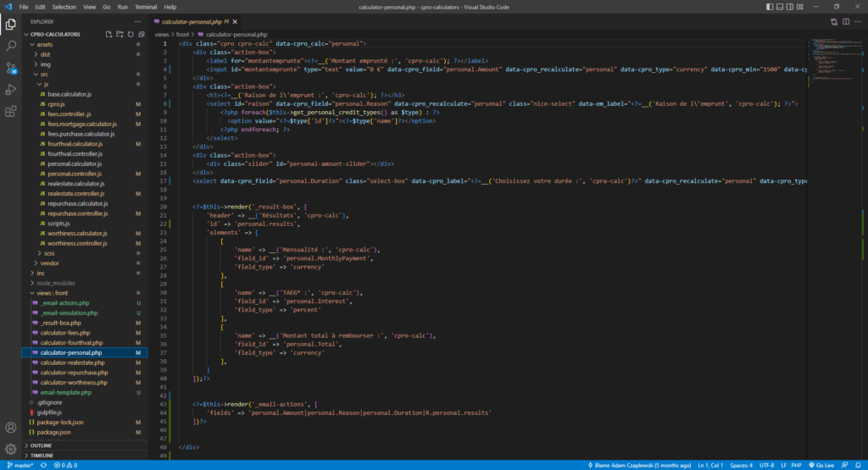
Task: Collapse all folders in Explorer
Action: 142,34
